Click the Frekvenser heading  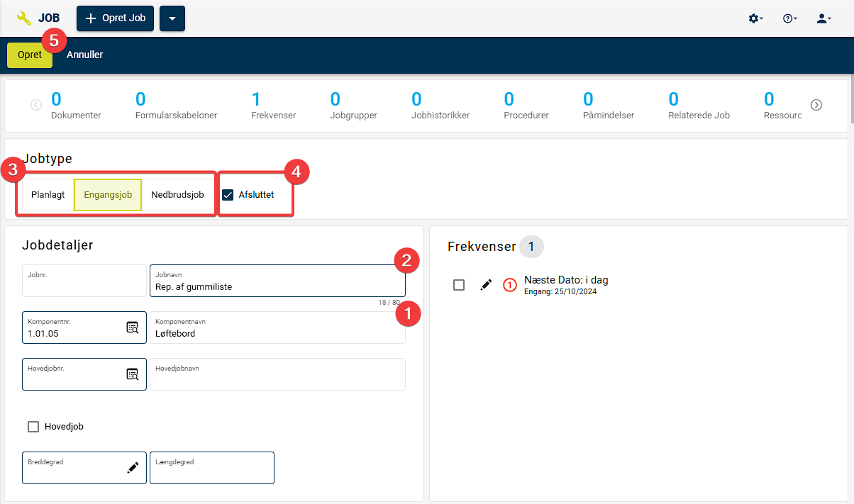[482, 247]
